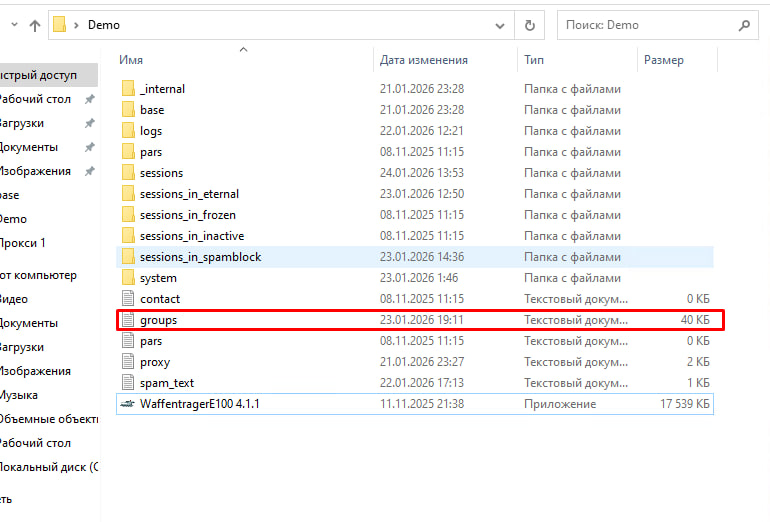The width and height of the screenshot is (770, 522).
Task: Click the groups text file icon
Action: pyautogui.click(x=127, y=320)
